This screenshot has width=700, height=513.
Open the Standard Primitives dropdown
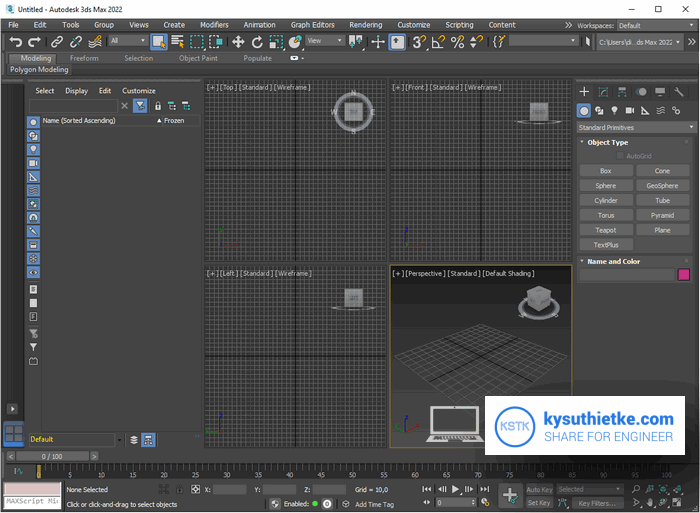(636, 128)
